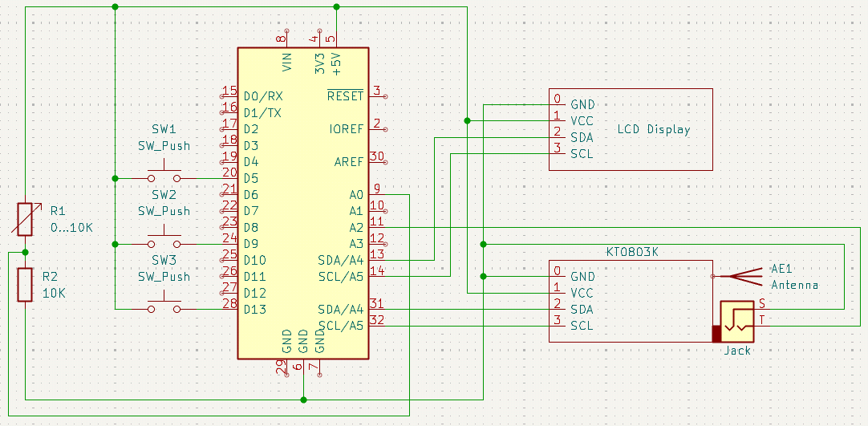Click 'VCC' pin label on KT0803K module
The image size is (868, 426).
coord(582,293)
